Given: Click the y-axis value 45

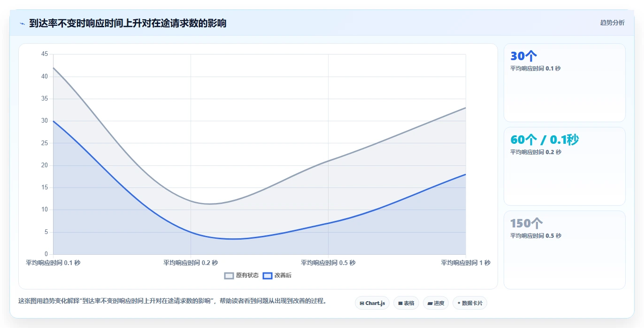Looking at the screenshot, I should (x=45, y=54).
